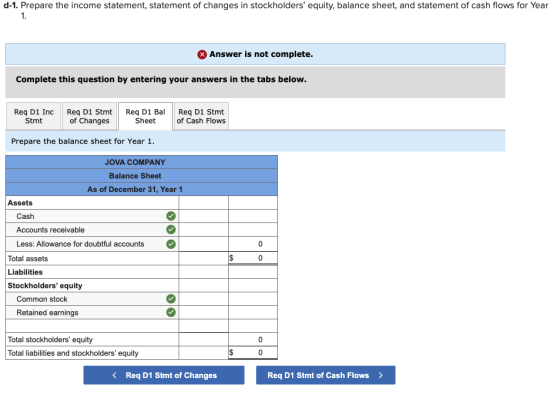The image size is (560, 398).
Task: Click the Stockholders' equity heading row
Action: (141, 285)
